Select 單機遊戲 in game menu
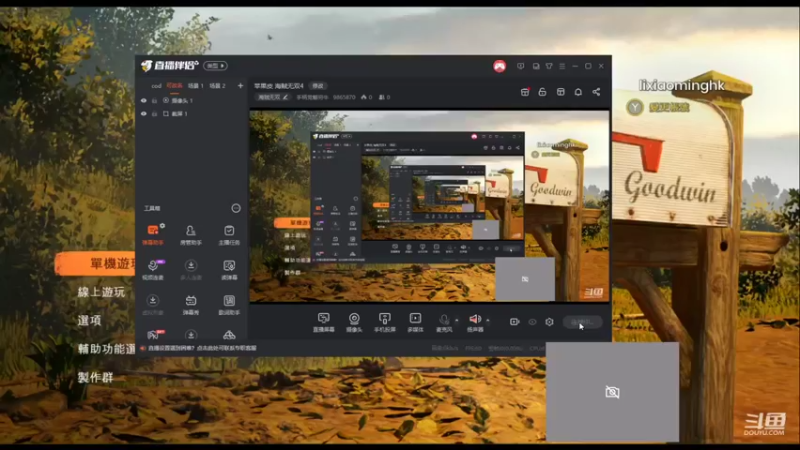The width and height of the screenshot is (800, 450). click(95, 264)
